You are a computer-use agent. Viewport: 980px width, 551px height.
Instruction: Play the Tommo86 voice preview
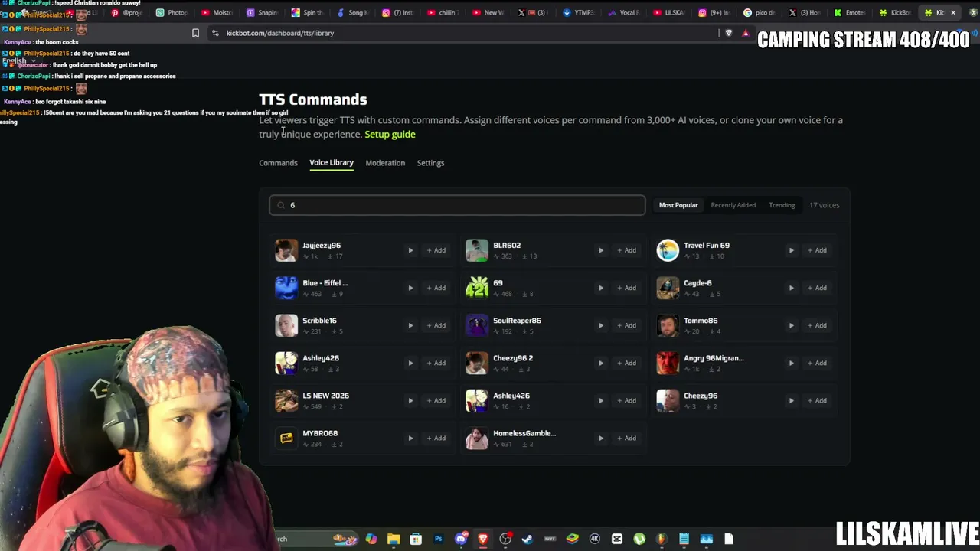(792, 325)
